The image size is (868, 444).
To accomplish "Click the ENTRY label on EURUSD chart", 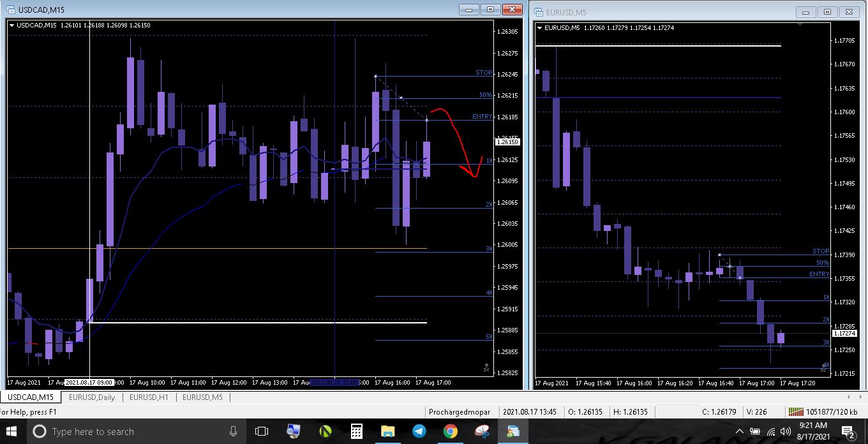I will click(819, 274).
